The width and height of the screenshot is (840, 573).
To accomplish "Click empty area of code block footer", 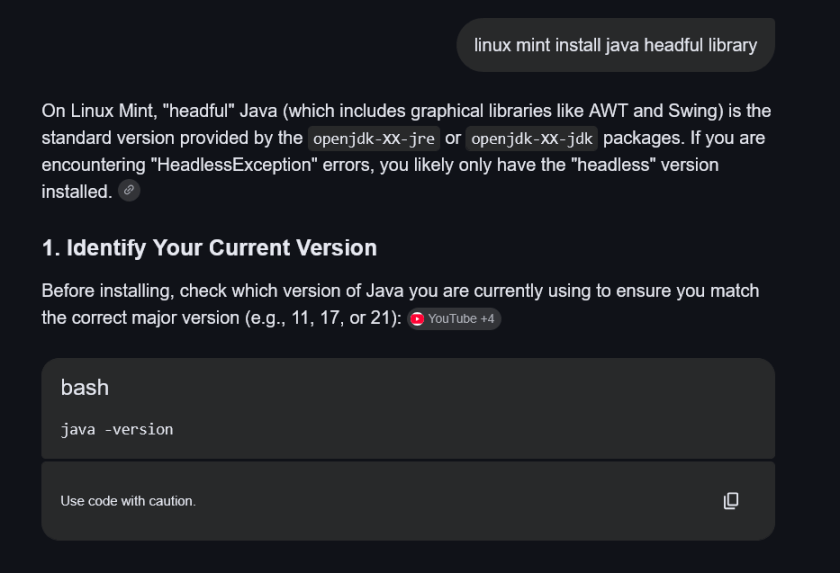I will point(450,501).
